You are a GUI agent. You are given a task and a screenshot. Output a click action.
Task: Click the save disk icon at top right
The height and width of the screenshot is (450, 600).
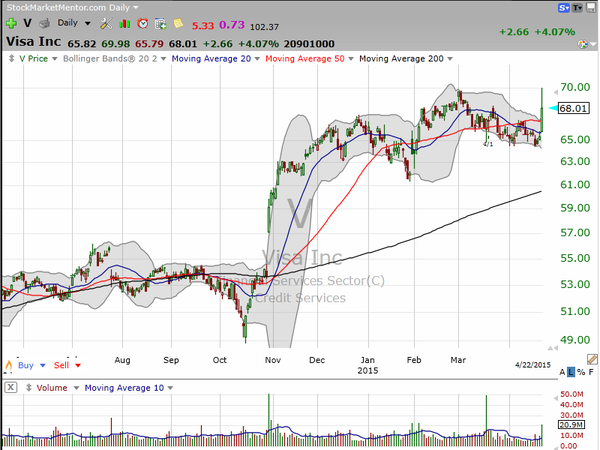click(591, 8)
